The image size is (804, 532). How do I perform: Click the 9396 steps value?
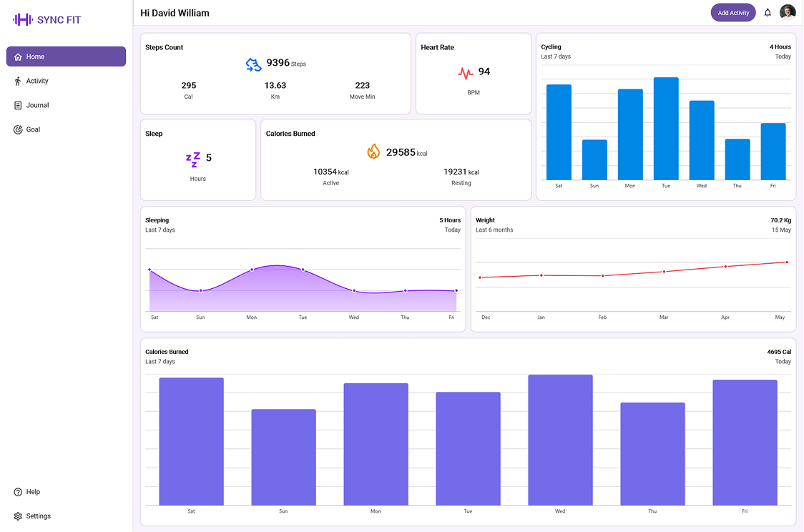pyautogui.click(x=278, y=62)
